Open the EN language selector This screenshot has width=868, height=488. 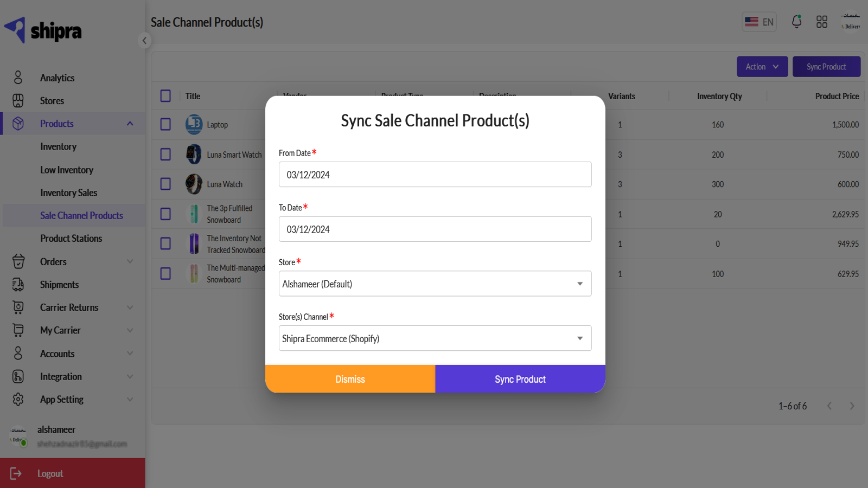pyautogui.click(x=759, y=22)
